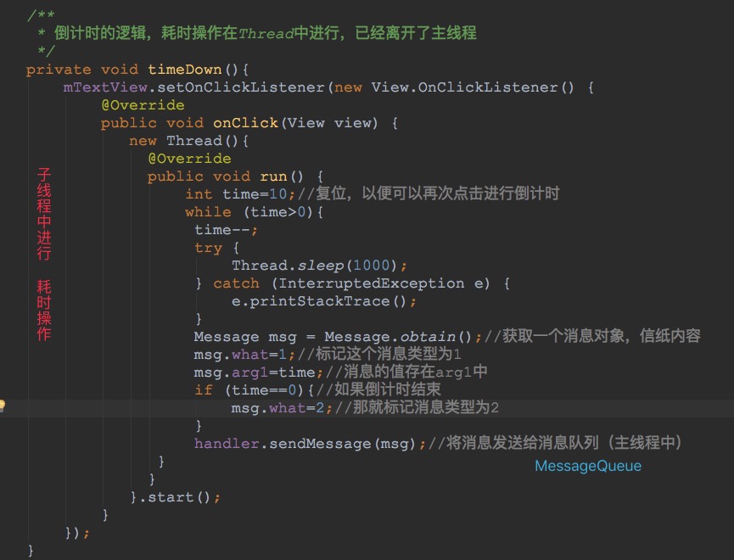734x560 pixels.
Task: Click the comment '//消息的值存在arg1中'
Action: [406, 372]
